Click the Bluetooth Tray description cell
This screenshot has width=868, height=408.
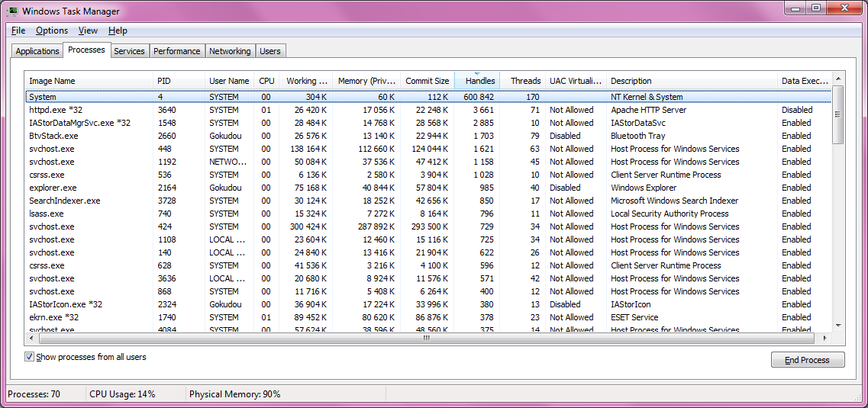pos(637,136)
